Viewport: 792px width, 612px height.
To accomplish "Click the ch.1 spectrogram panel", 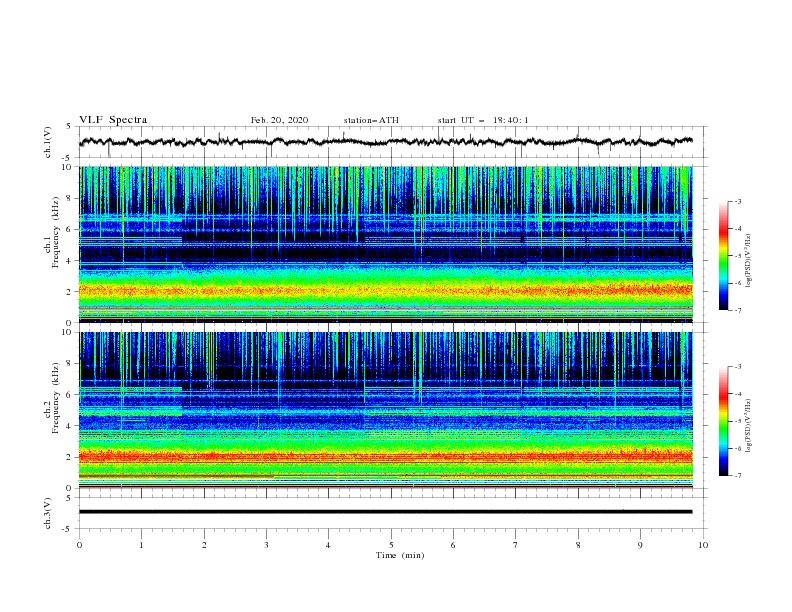I will point(386,244).
